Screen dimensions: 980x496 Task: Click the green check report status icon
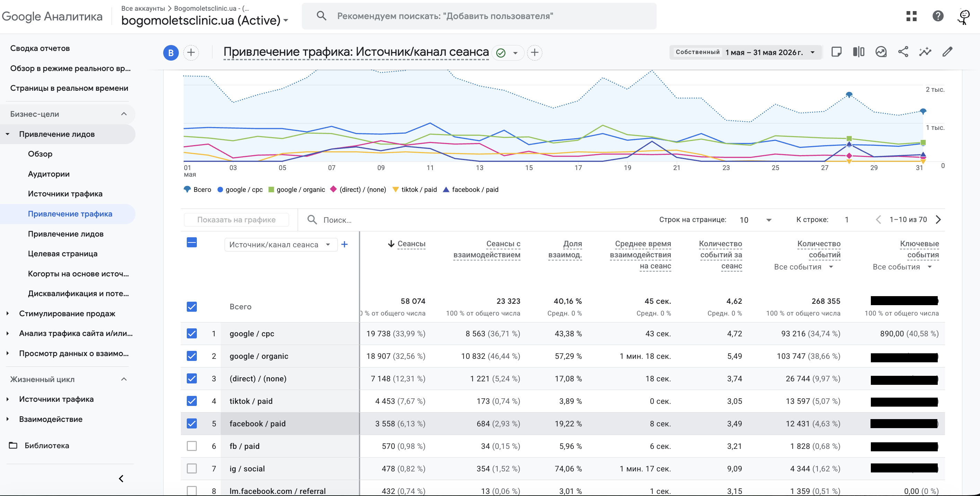(x=501, y=53)
